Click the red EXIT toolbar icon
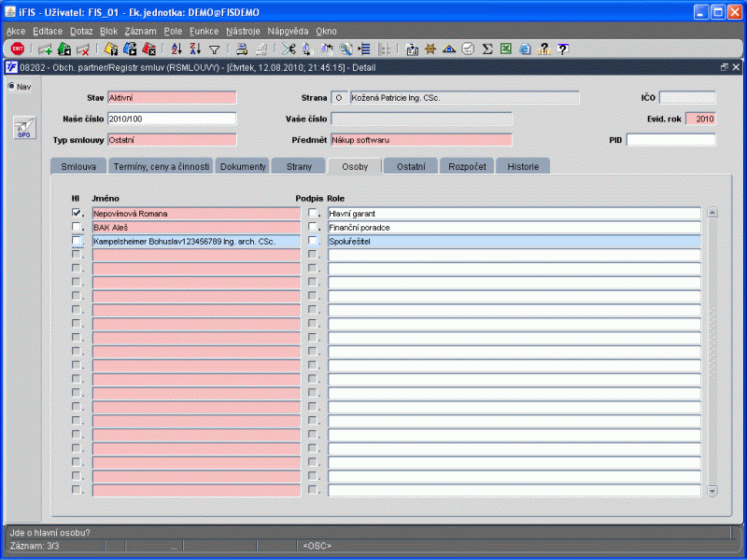This screenshot has height=560, width=747. [x=18, y=49]
